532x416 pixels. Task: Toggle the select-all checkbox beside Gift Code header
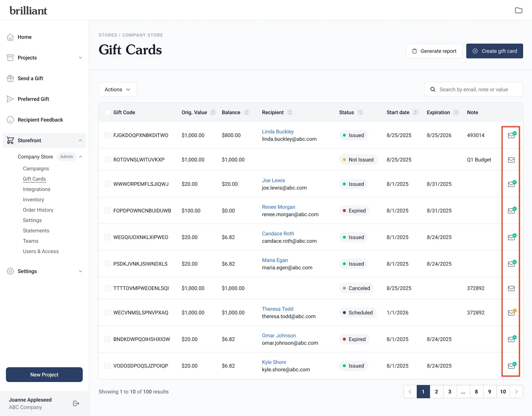108,112
